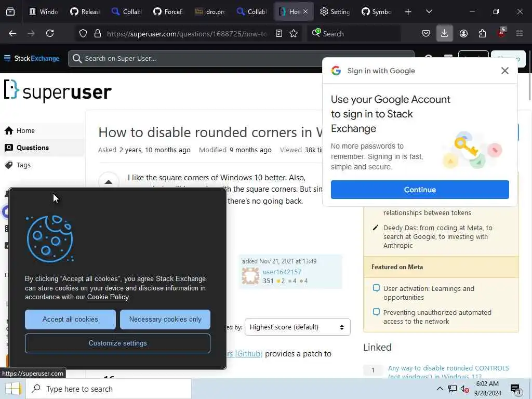The width and height of the screenshot is (532, 399).
Task: List all tabs dropdown arrow
Action: (429, 12)
